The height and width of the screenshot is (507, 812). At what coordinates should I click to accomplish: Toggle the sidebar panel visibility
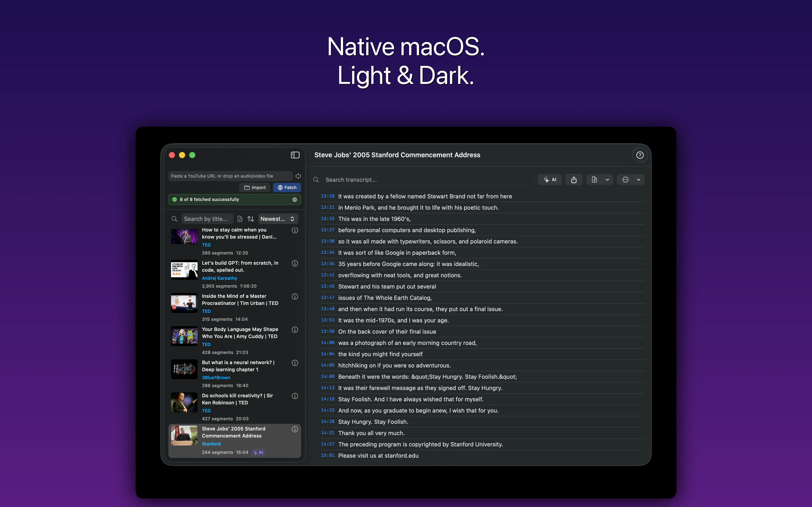click(295, 155)
